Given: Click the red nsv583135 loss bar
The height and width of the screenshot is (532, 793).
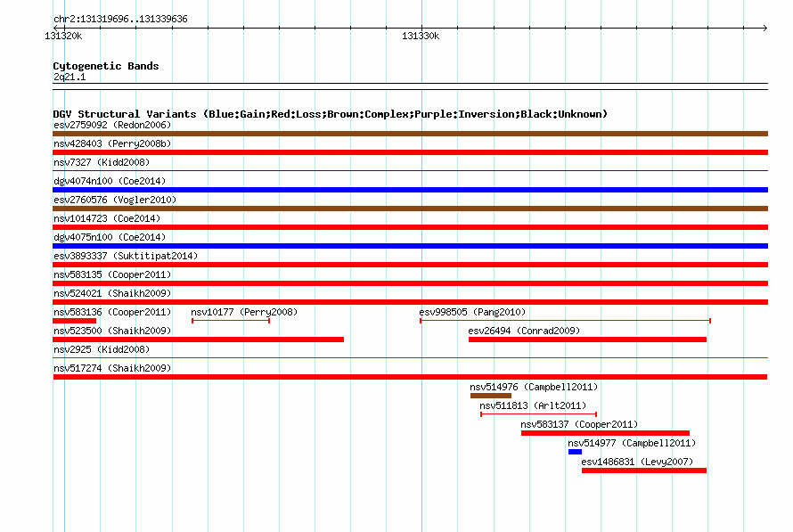Looking at the screenshot, I should (410, 283).
